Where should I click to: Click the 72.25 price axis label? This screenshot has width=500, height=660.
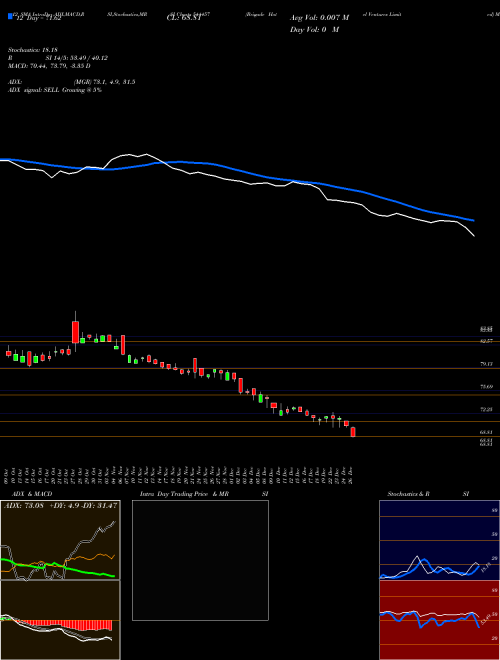click(x=486, y=409)
